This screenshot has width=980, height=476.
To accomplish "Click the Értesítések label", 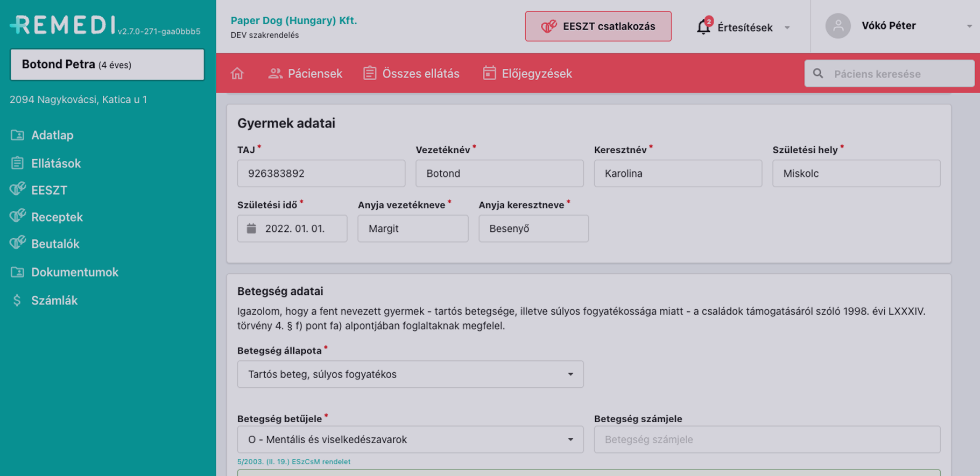I will tap(745, 27).
